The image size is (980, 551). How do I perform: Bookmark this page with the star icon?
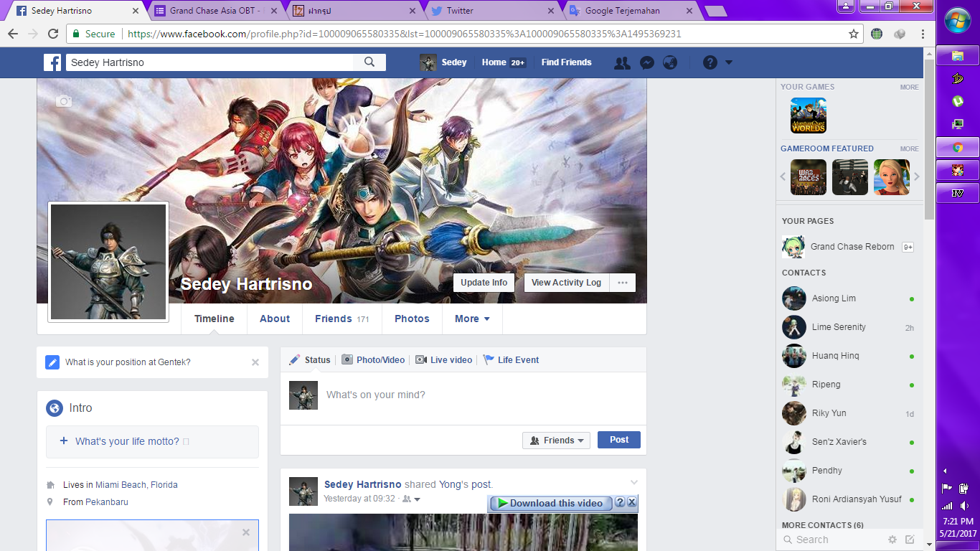coord(854,34)
